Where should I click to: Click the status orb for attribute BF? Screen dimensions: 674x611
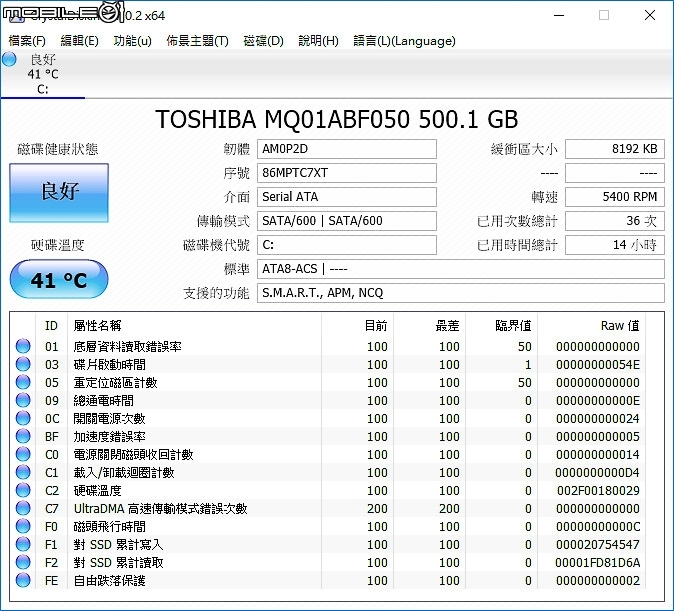pos(23,436)
